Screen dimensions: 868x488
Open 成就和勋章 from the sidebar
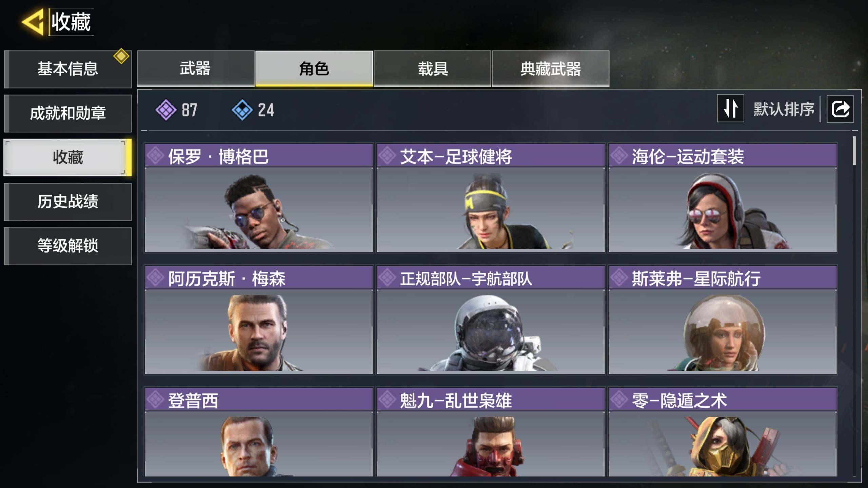coord(68,113)
